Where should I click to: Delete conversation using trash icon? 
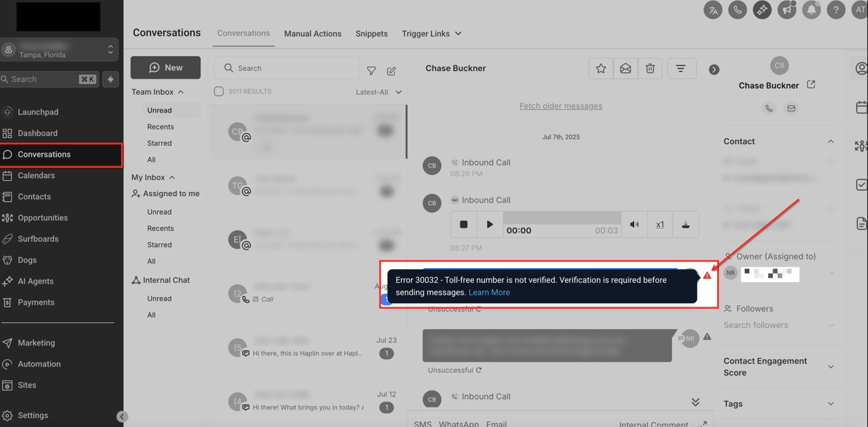[650, 68]
